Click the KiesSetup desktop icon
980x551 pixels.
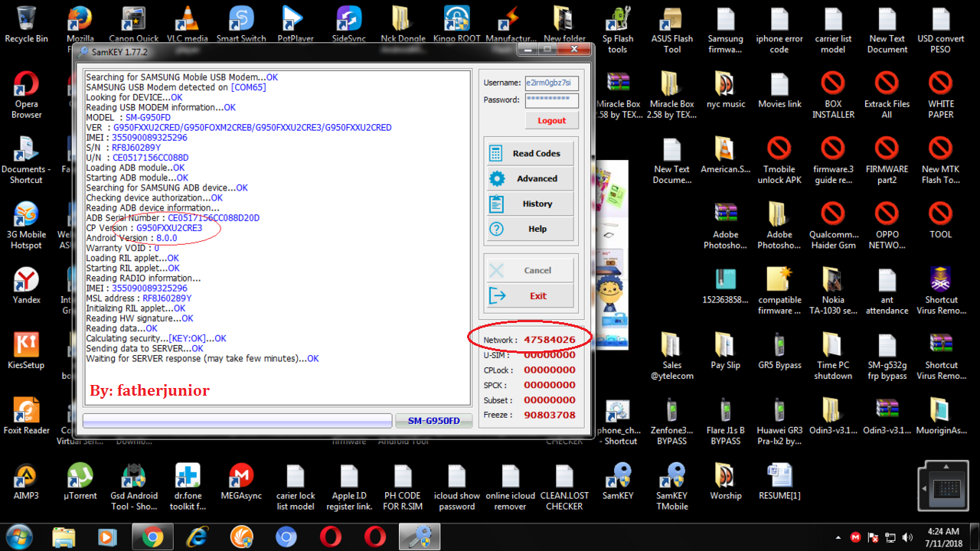[26, 350]
